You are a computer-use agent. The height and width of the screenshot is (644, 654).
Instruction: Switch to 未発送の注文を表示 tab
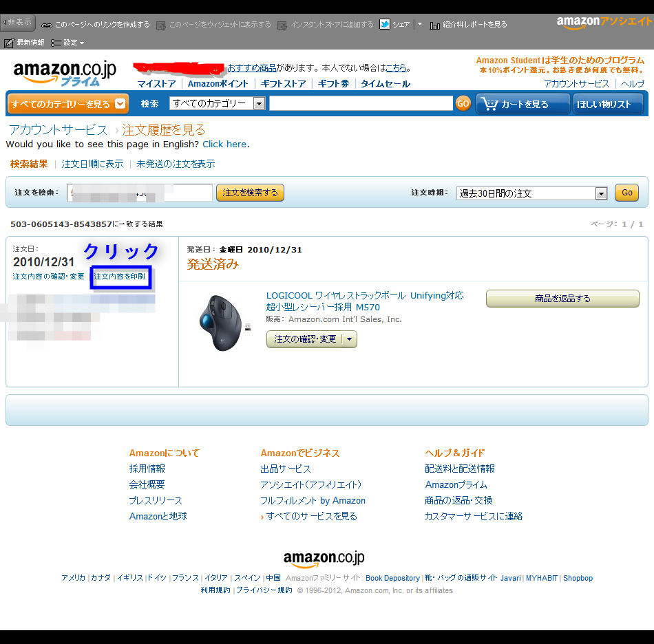[x=176, y=164]
